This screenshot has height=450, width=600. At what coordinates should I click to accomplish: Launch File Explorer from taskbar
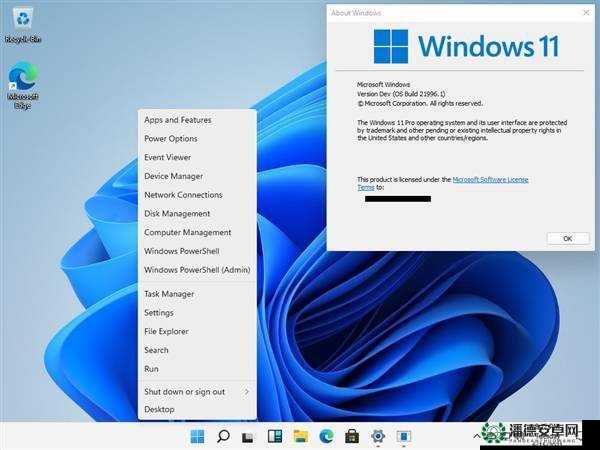[x=301, y=436]
